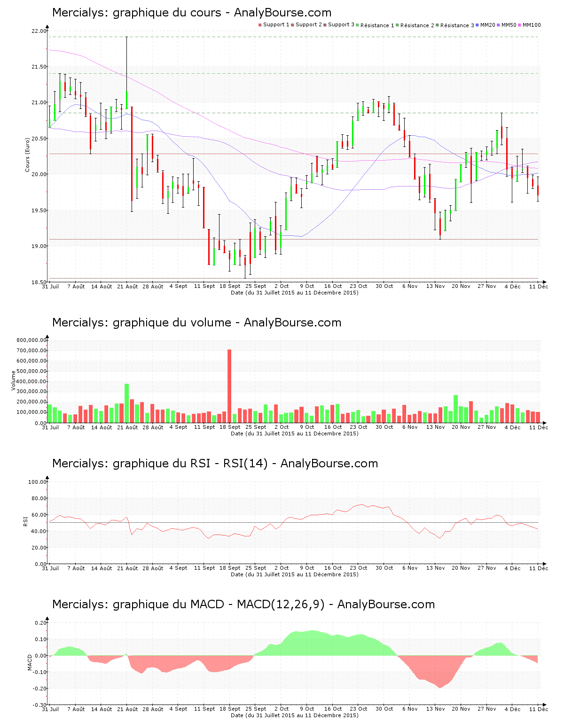Screen dimensions: 564x728
Task: Click the 19.00 tick on price axis
Action: click(x=39, y=246)
